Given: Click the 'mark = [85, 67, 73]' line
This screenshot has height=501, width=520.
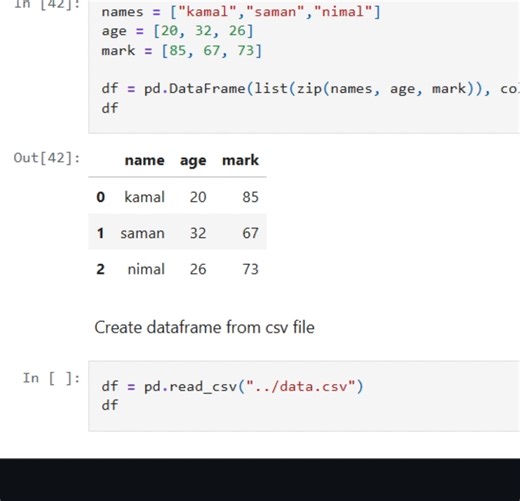Looking at the screenshot, I should point(182,51).
